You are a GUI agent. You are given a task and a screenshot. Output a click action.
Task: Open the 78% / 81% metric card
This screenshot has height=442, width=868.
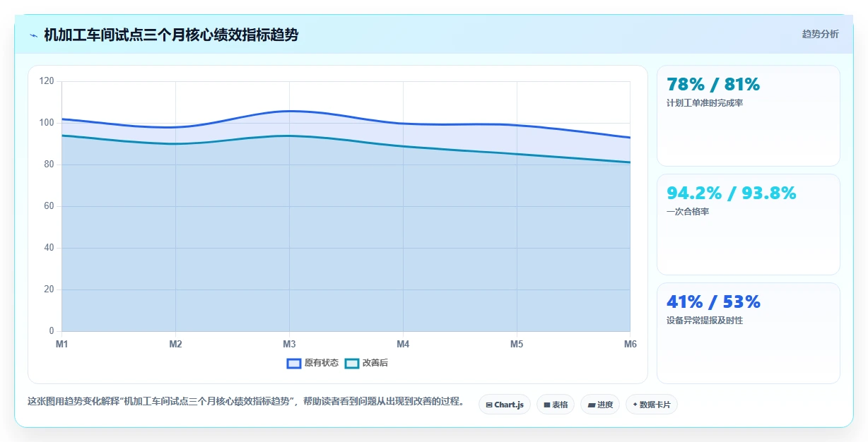pyautogui.click(x=749, y=116)
